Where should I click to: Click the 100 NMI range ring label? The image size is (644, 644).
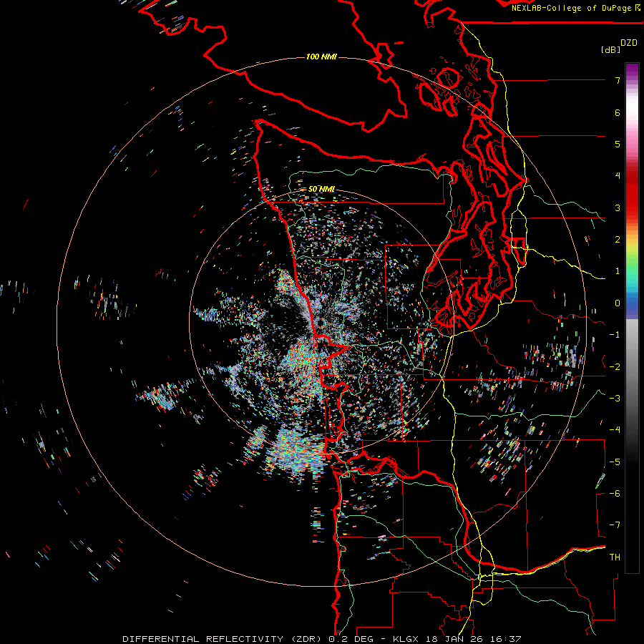tap(321, 57)
